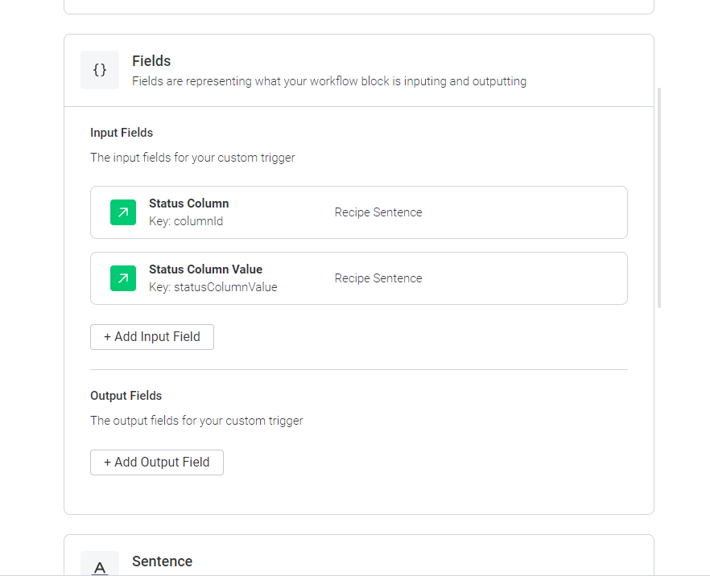
Task: Click the Output Fields subheading
Action: (x=126, y=396)
